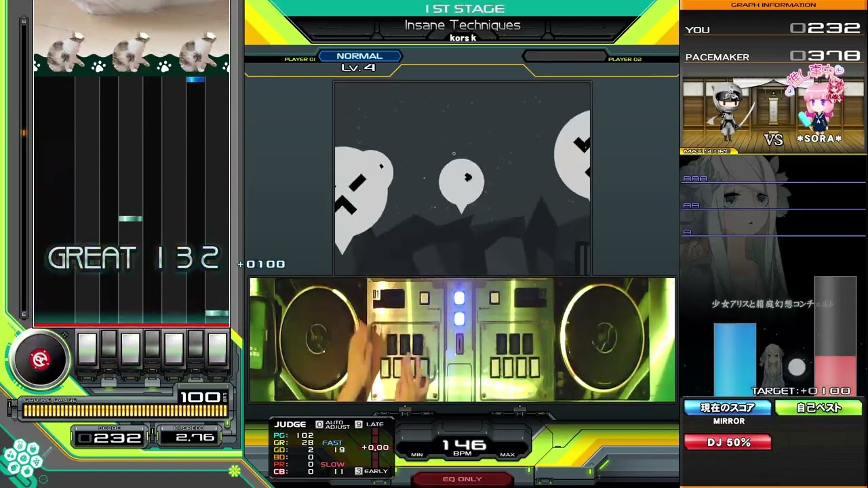
Task: Click the red pacemaker graph bar
Action: (x=835, y=375)
